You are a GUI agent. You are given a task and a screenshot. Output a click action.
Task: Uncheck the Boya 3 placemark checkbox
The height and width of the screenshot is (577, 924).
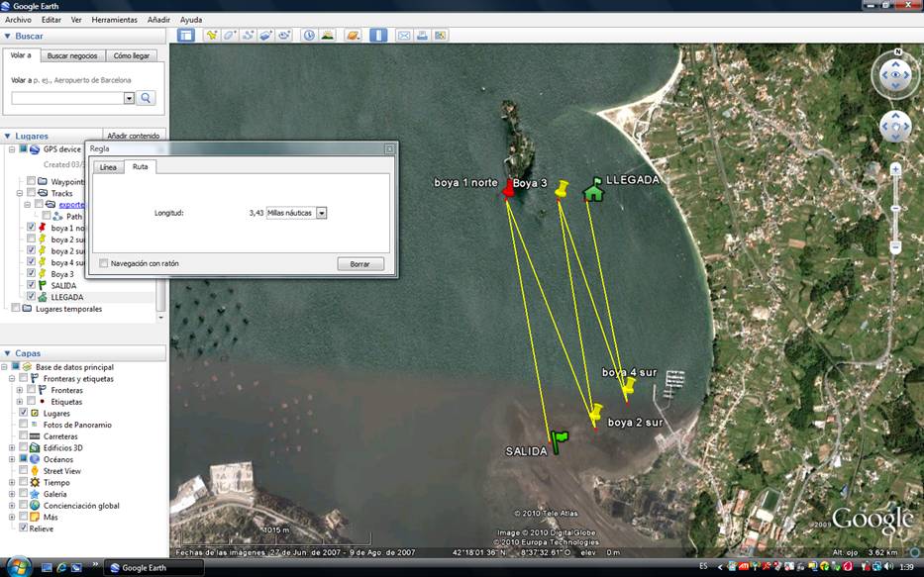tap(32, 273)
